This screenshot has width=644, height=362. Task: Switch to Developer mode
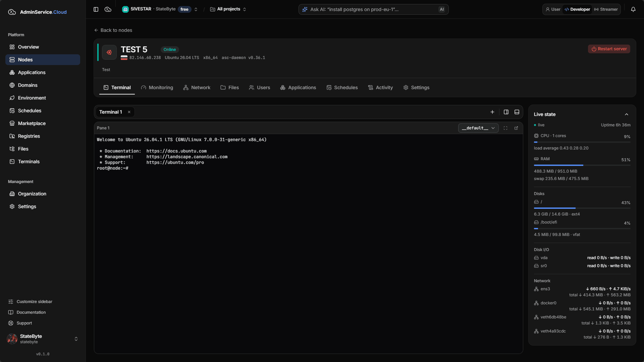tap(577, 9)
